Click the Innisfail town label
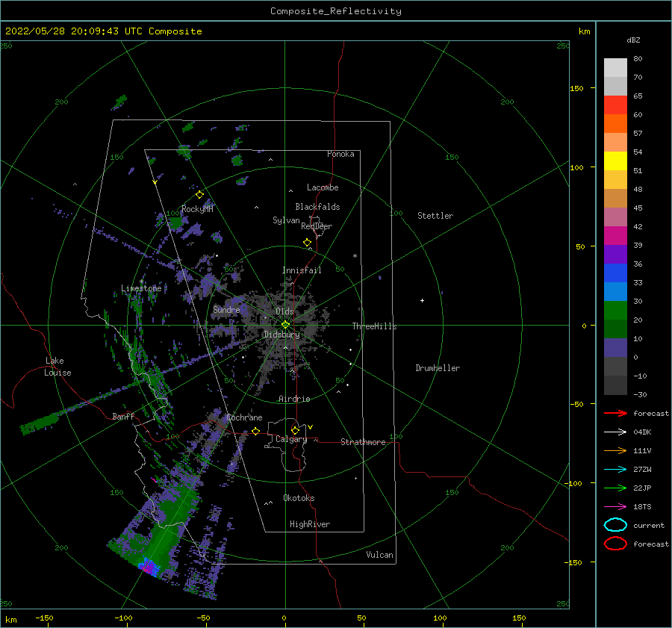 [302, 270]
